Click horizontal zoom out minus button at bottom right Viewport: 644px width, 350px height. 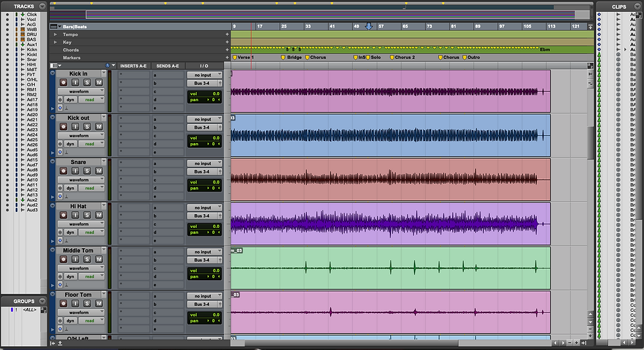570,343
